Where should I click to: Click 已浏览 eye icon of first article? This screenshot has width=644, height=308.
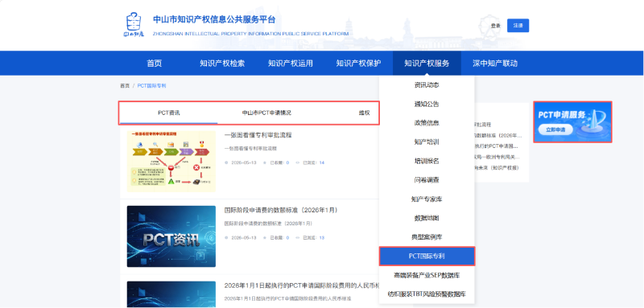298,162
